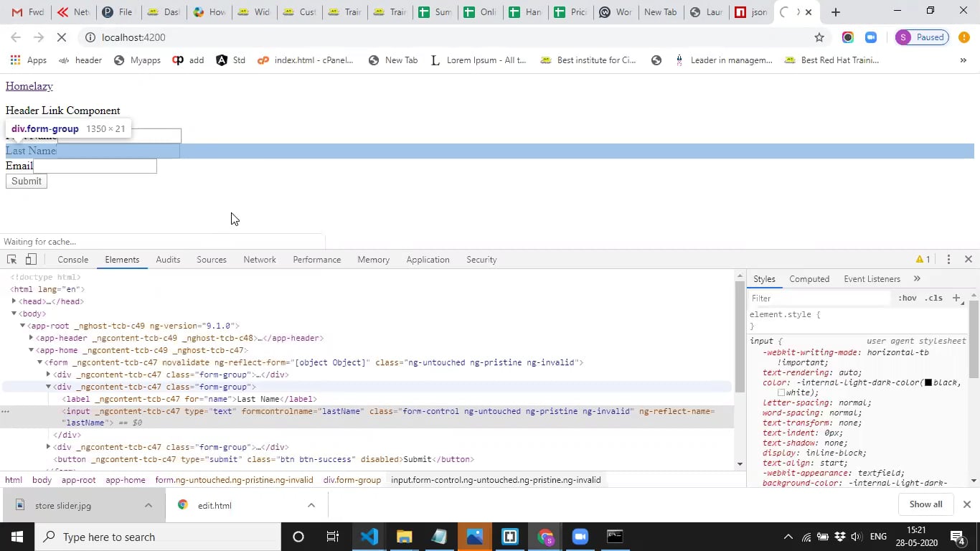This screenshot has height=551, width=980.
Task: Toggle the device toolbar icon in DevTools
Action: pos(31,260)
